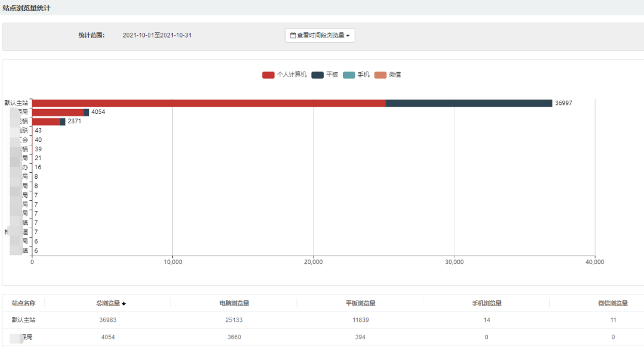Click the red 个人计算机 legend swatch
Image resolution: width=644 pixels, height=348 pixels.
click(268, 75)
